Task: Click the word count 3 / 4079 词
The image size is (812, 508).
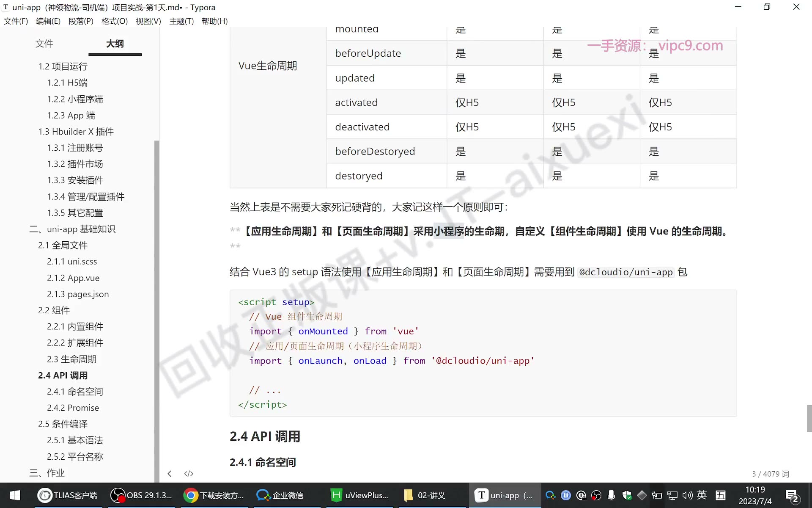Action: tap(771, 474)
